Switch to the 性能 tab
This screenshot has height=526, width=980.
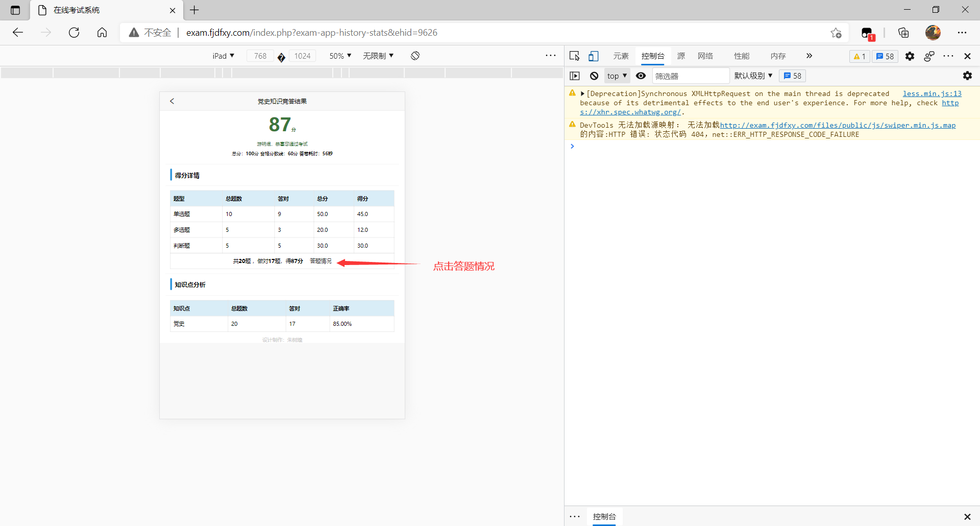(x=742, y=56)
